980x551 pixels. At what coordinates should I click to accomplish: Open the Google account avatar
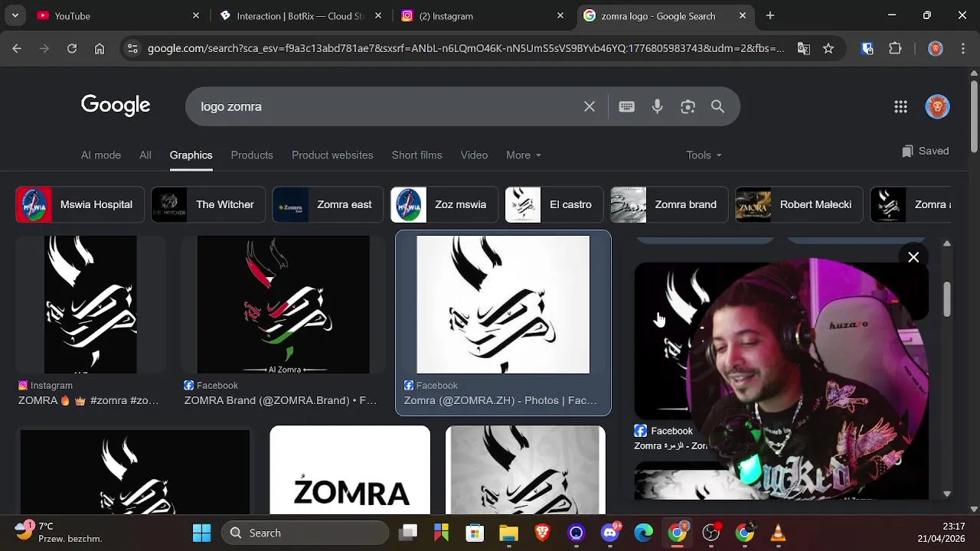(x=937, y=106)
